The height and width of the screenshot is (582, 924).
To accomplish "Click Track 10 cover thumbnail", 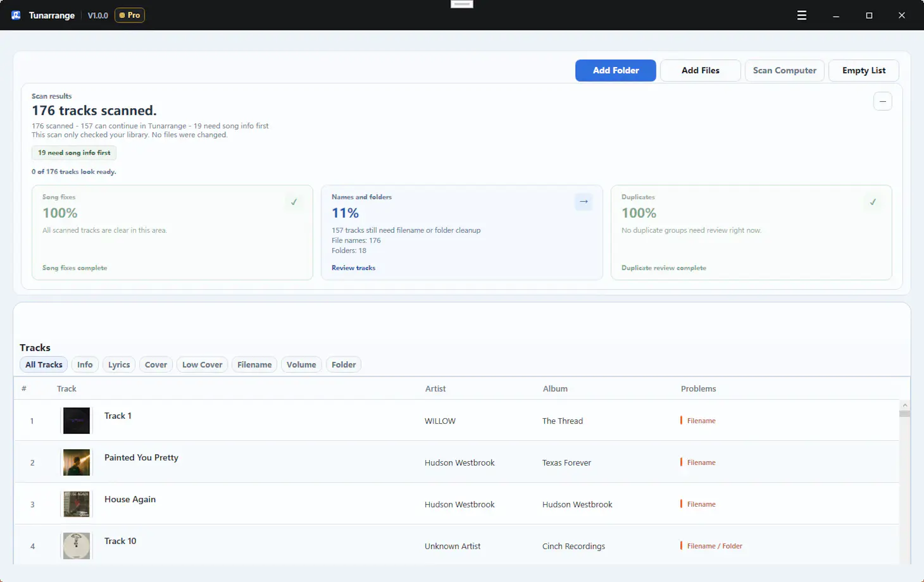I will [x=77, y=546].
